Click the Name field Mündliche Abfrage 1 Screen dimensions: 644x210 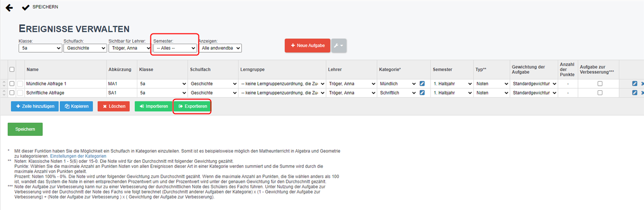(x=66, y=84)
